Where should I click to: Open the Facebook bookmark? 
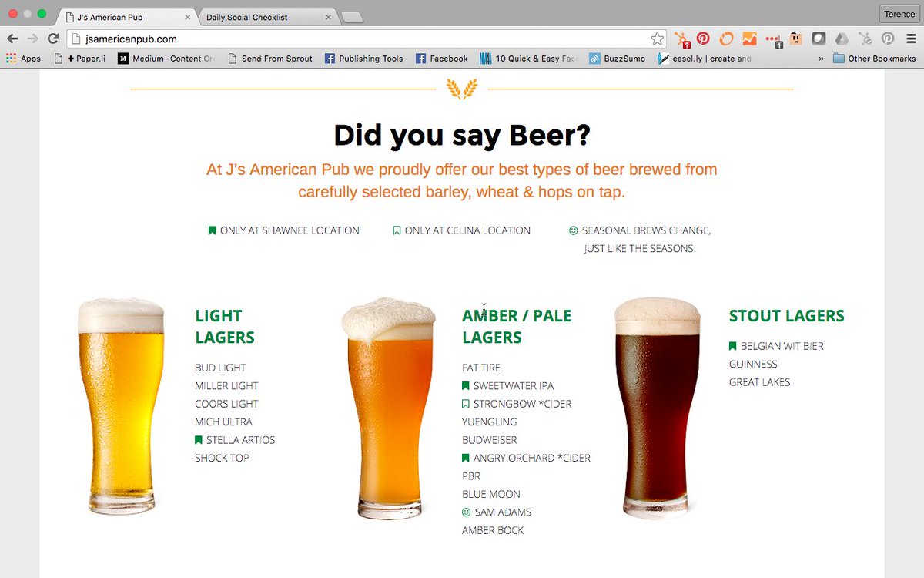442,59
